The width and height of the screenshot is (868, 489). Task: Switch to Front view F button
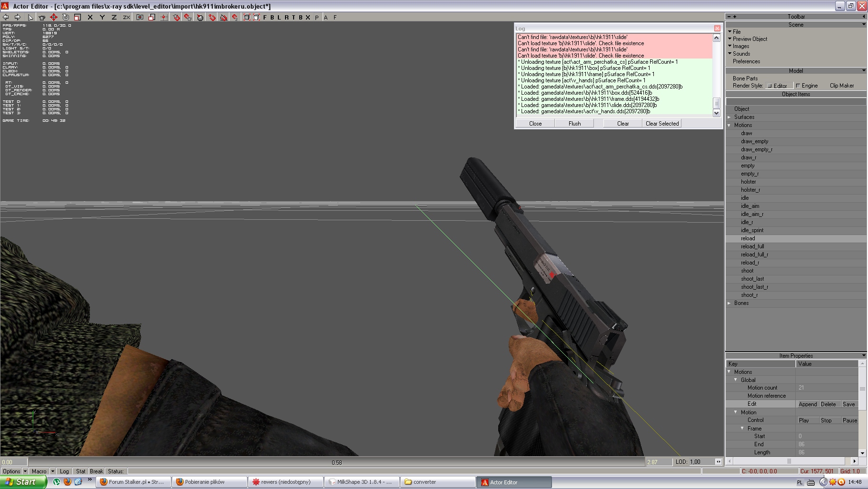coord(265,17)
